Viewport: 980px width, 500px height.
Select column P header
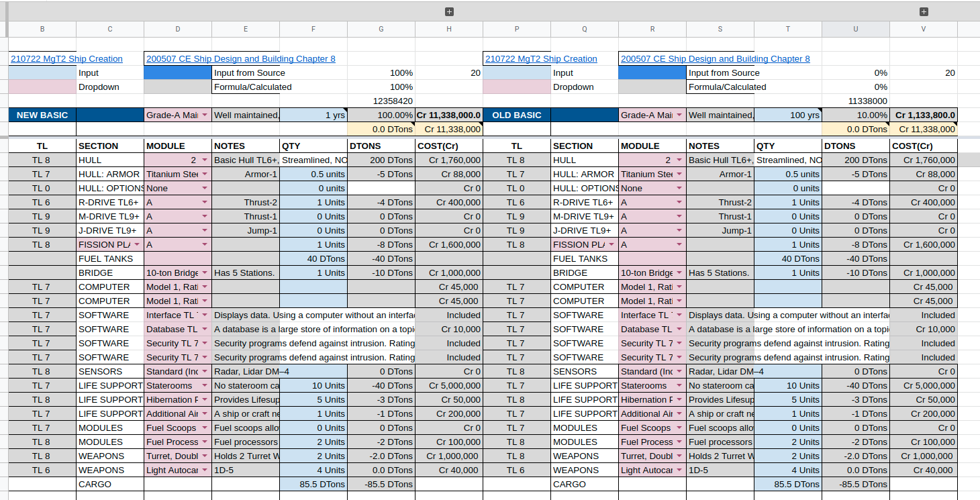pos(517,30)
